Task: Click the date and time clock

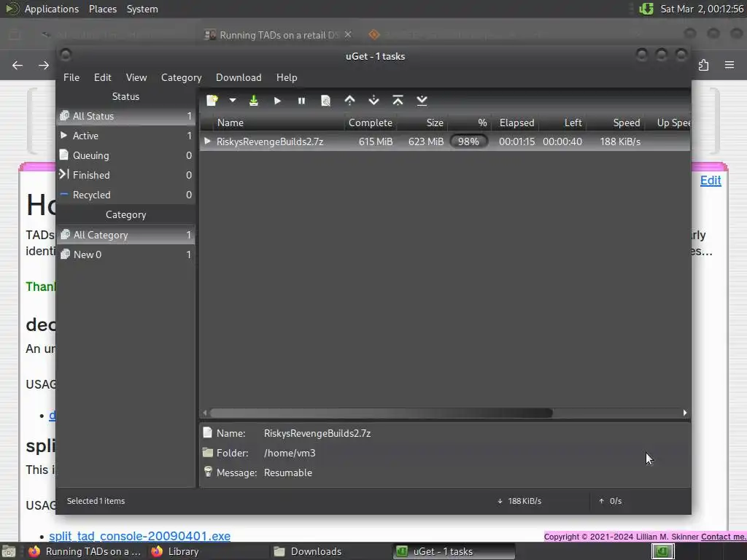Action: coord(702,9)
